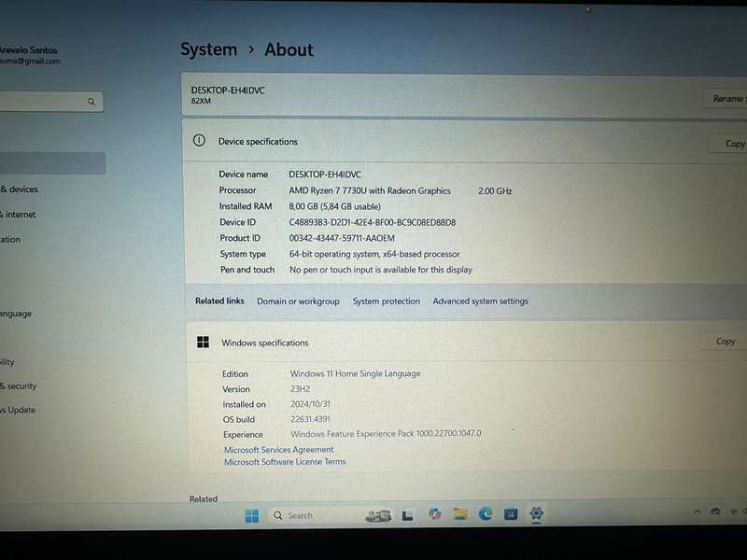
Task: Open Advanced system settings link
Action: [x=480, y=301]
